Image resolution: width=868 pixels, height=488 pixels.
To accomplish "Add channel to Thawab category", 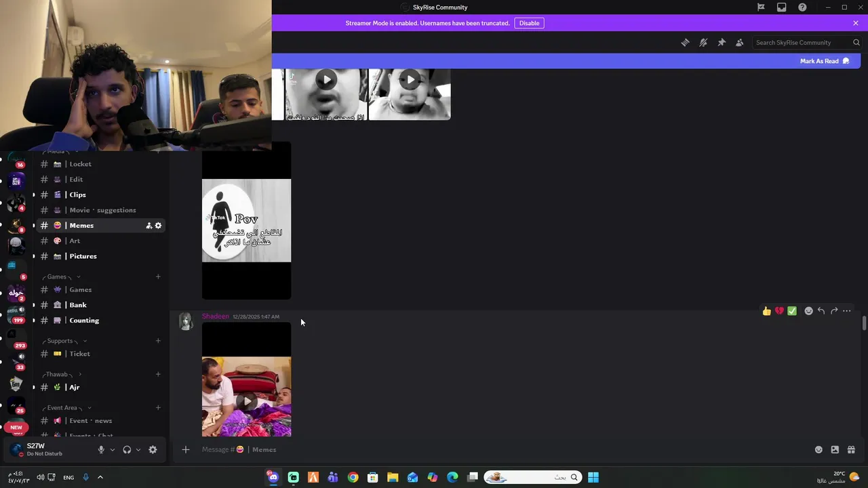I will 158,374.
